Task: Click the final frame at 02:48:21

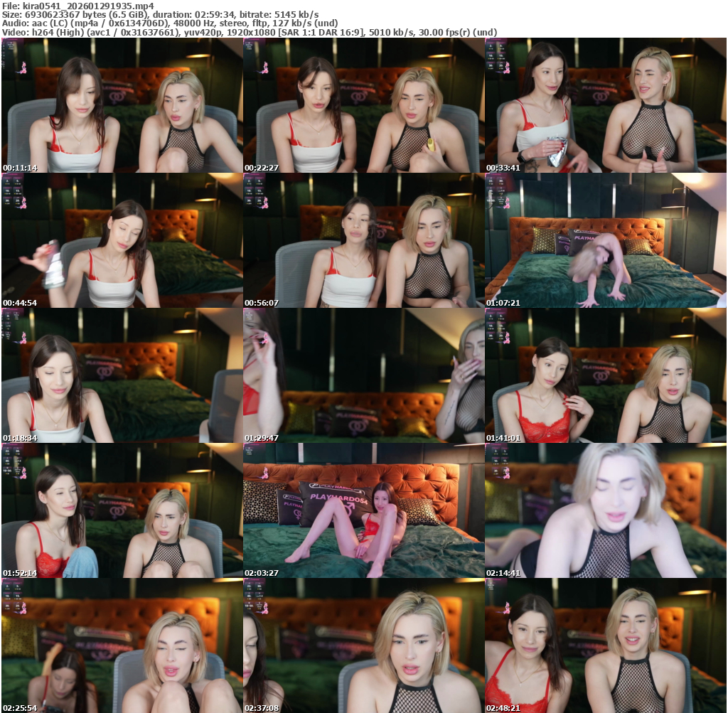Action: [x=605, y=645]
